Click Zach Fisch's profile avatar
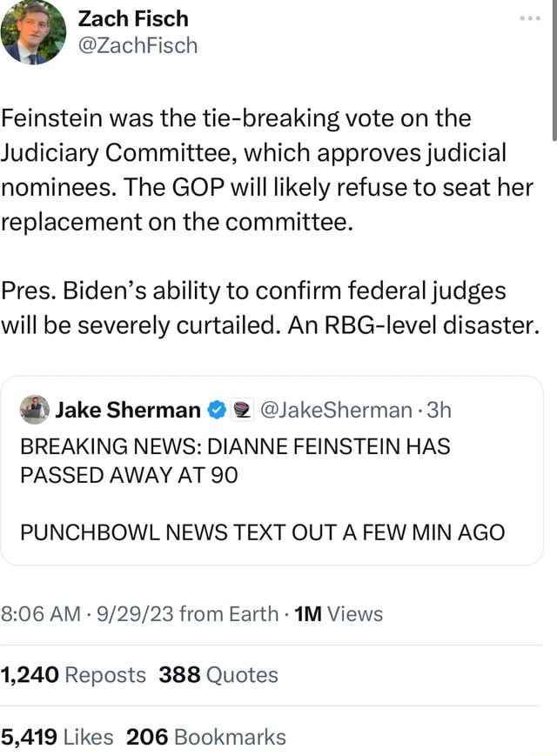This screenshot has height=756, width=557. click(x=33, y=33)
